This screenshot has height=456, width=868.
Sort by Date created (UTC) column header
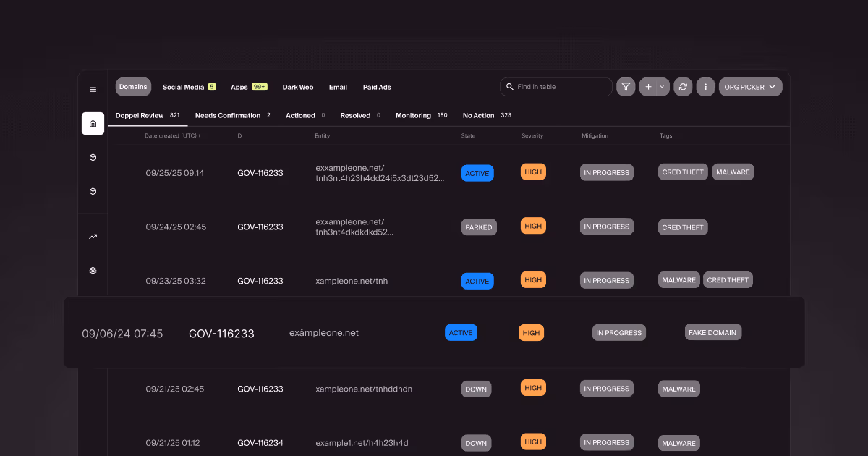coord(172,136)
